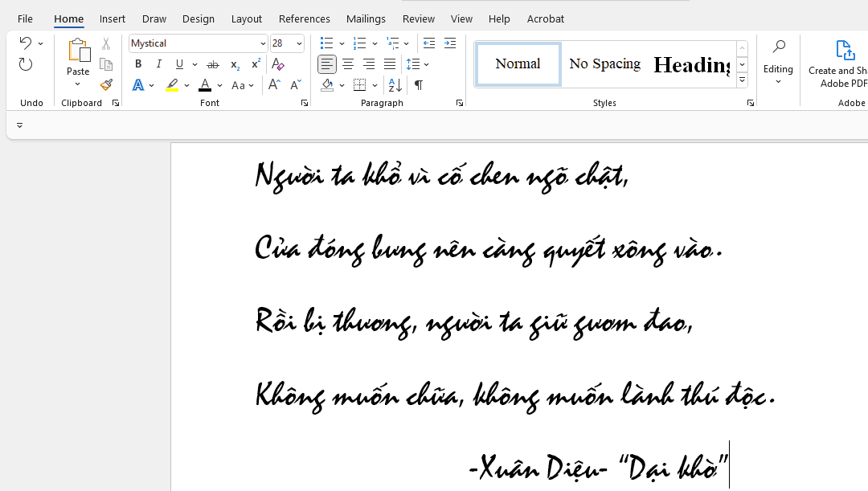The width and height of the screenshot is (868, 491).
Task: Click the numbered list icon
Action: 360,43
